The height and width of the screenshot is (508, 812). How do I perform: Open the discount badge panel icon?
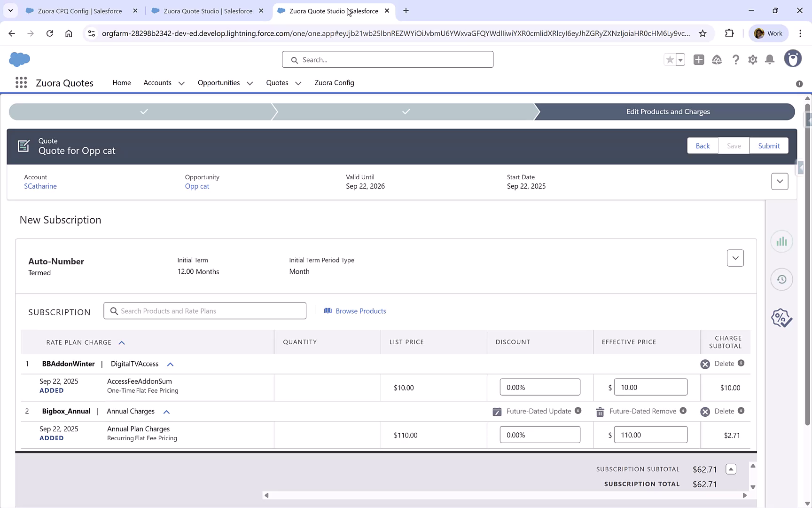click(781, 317)
